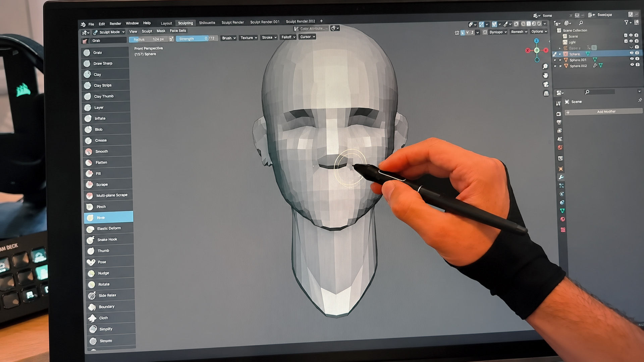Image resolution: width=644 pixels, height=362 pixels.
Task: Click the Strength slider
Action: (x=197, y=39)
